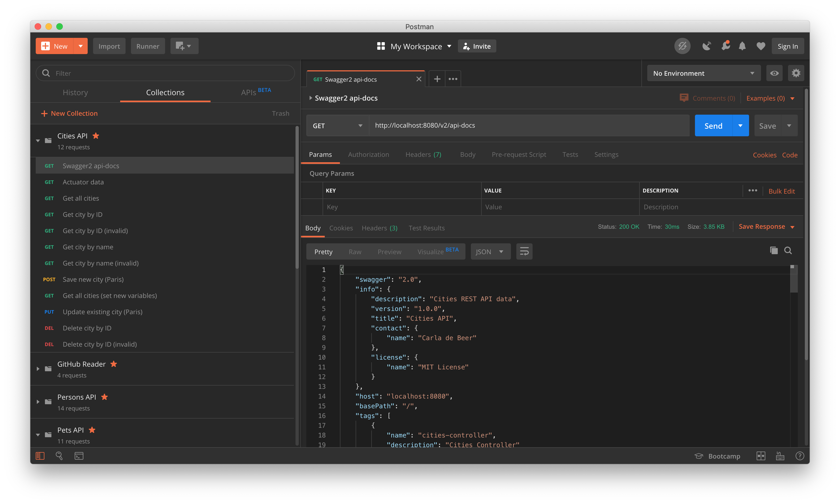
Task: Search within response body icon
Action: (x=788, y=251)
